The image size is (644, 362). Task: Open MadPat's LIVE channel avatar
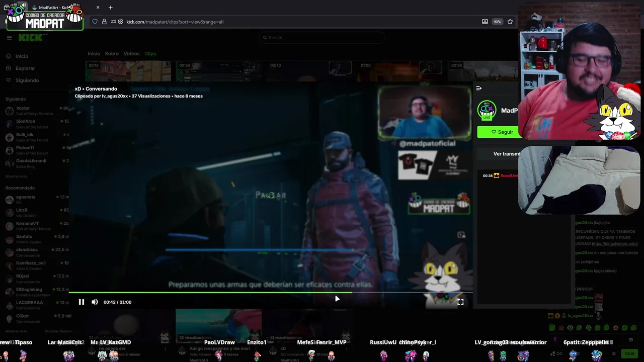[487, 110]
